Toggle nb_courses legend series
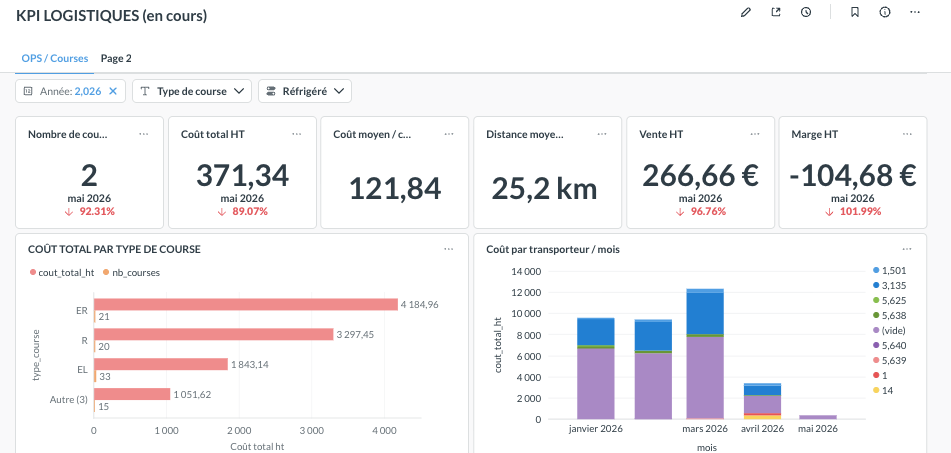 [x=132, y=272]
